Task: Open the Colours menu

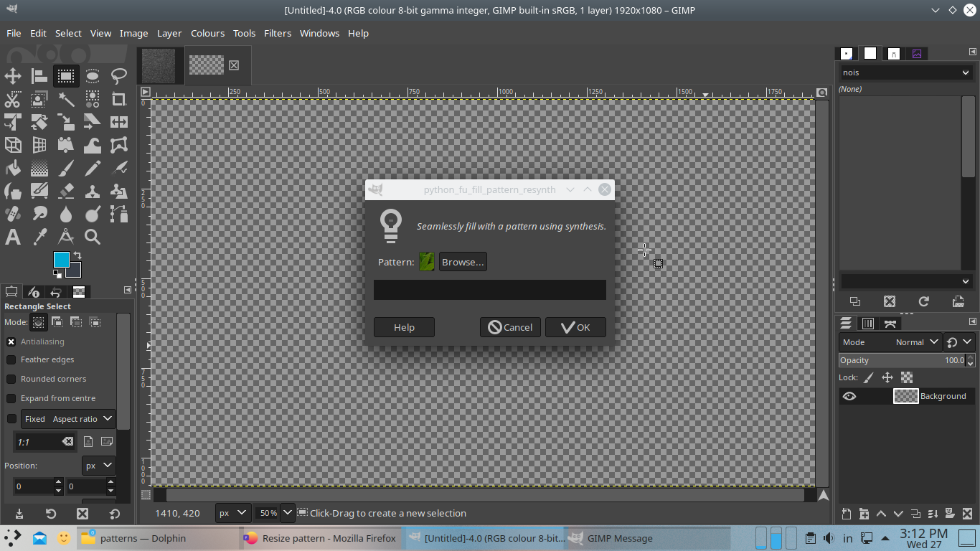Action: (207, 33)
